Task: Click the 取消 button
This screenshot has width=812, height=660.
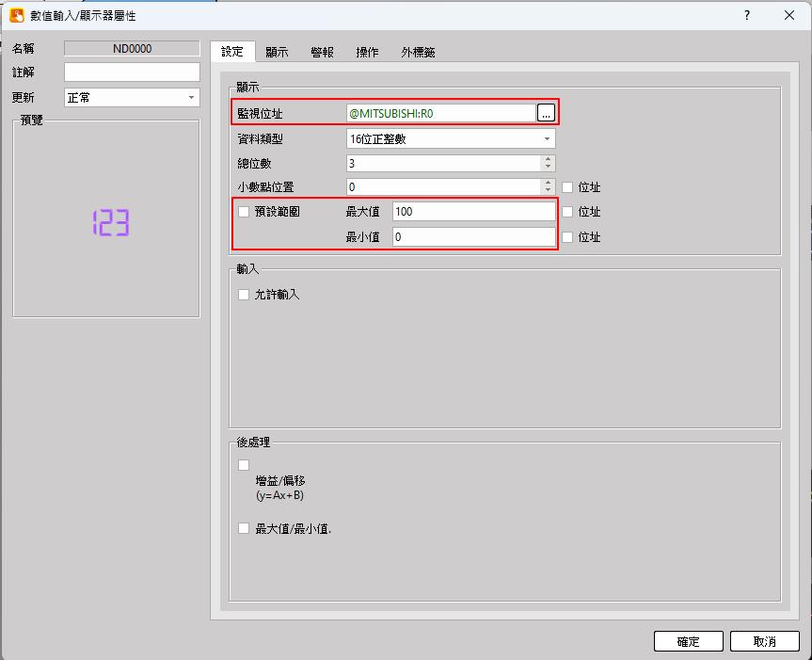Action: coord(765,641)
